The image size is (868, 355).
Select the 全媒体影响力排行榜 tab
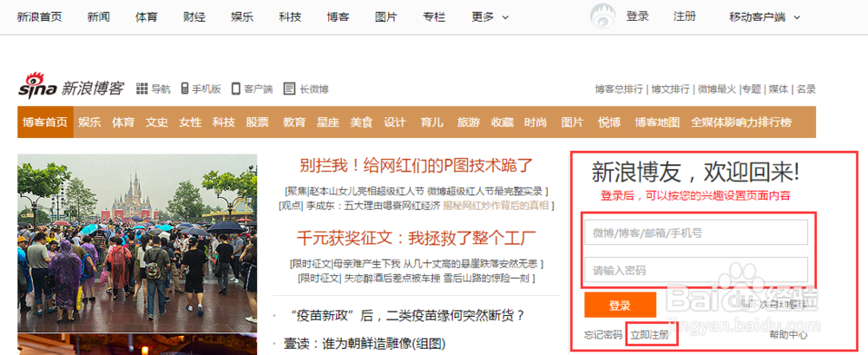tap(741, 122)
